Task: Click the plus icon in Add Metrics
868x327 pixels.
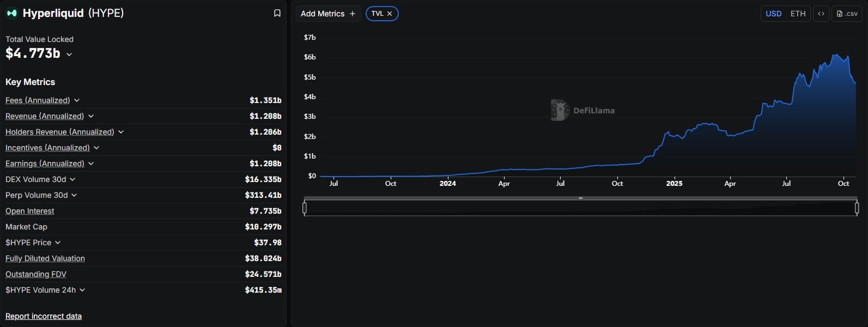Action: pos(353,14)
